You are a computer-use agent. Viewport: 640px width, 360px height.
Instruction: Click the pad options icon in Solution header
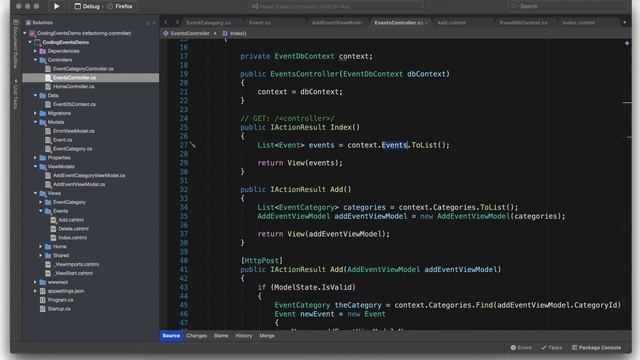[x=148, y=23]
